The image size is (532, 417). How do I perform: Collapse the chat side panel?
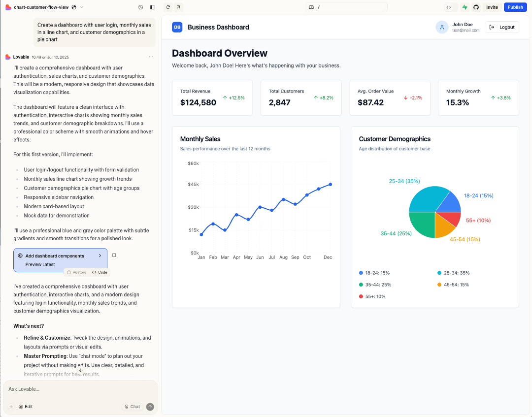152,7
